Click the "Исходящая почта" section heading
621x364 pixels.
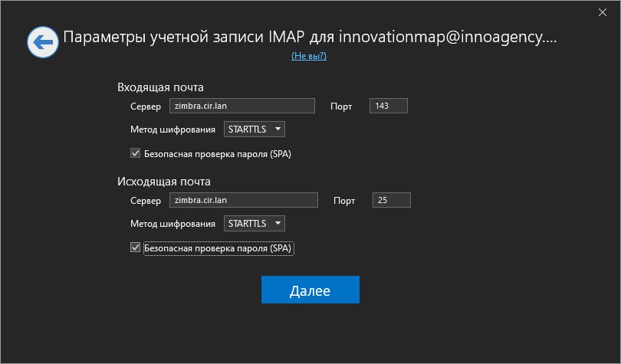pos(163,182)
